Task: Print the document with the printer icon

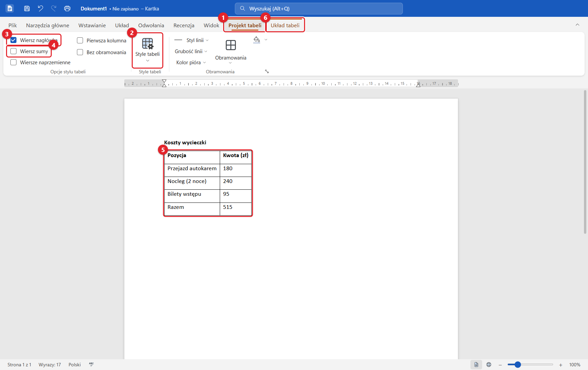Action: pos(67,8)
